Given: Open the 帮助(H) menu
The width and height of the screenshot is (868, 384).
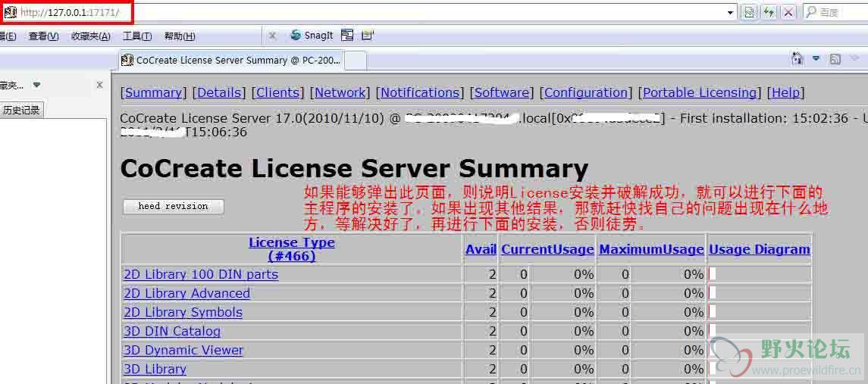Looking at the screenshot, I should [x=180, y=36].
